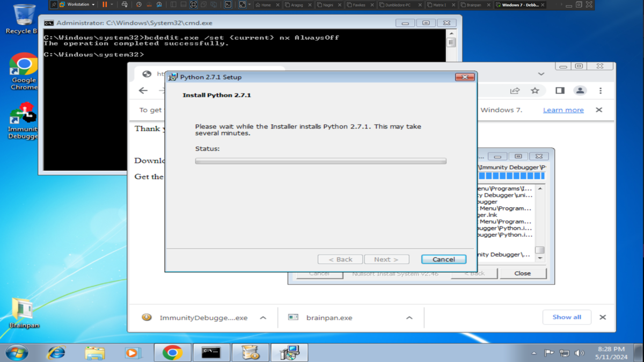
Task: Open the Recycle Bin desktop icon
Action: (24, 19)
